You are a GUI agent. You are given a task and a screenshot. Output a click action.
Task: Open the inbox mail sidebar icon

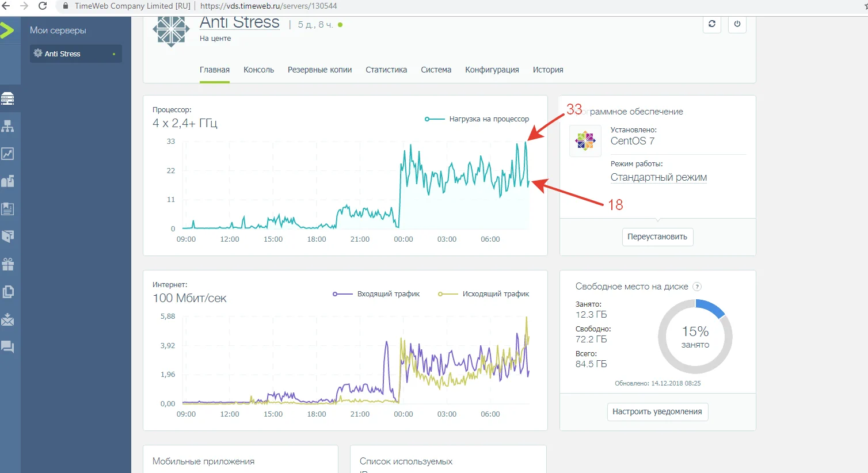[x=7, y=319]
